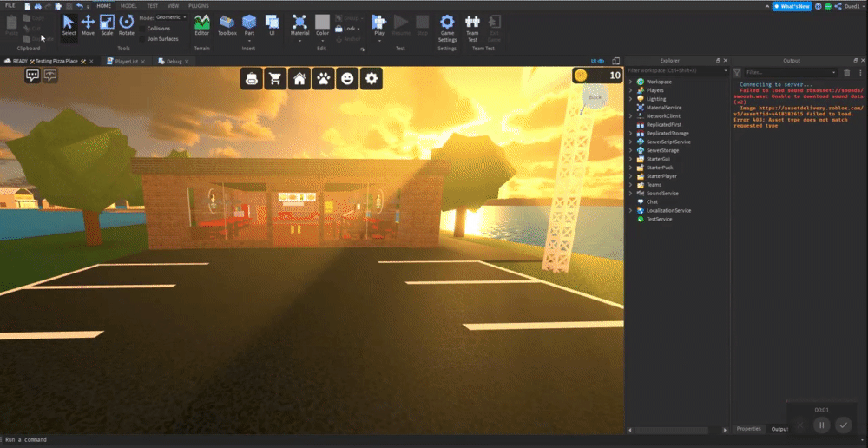868x448 pixels.
Task: Expand StarterGui in Explorer
Action: pyautogui.click(x=630, y=159)
